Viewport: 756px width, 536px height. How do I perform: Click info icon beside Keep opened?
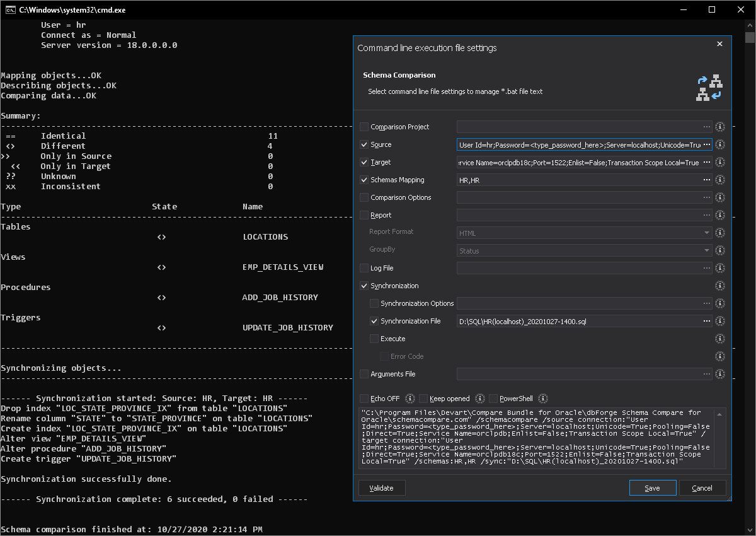pyautogui.click(x=480, y=399)
